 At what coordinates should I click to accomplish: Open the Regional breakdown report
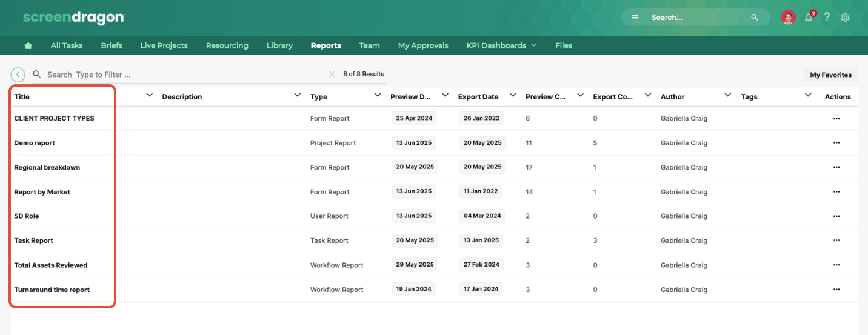(47, 167)
